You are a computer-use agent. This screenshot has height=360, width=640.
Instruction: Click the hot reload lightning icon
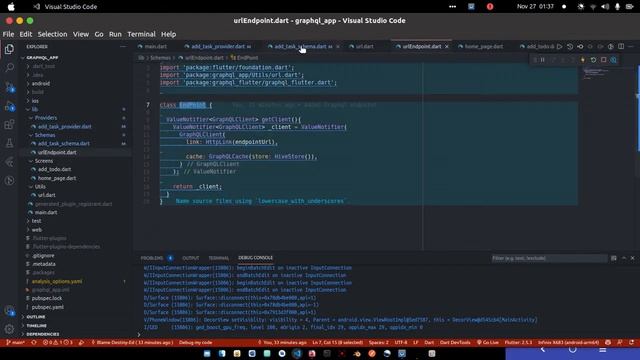pyautogui.click(x=583, y=60)
